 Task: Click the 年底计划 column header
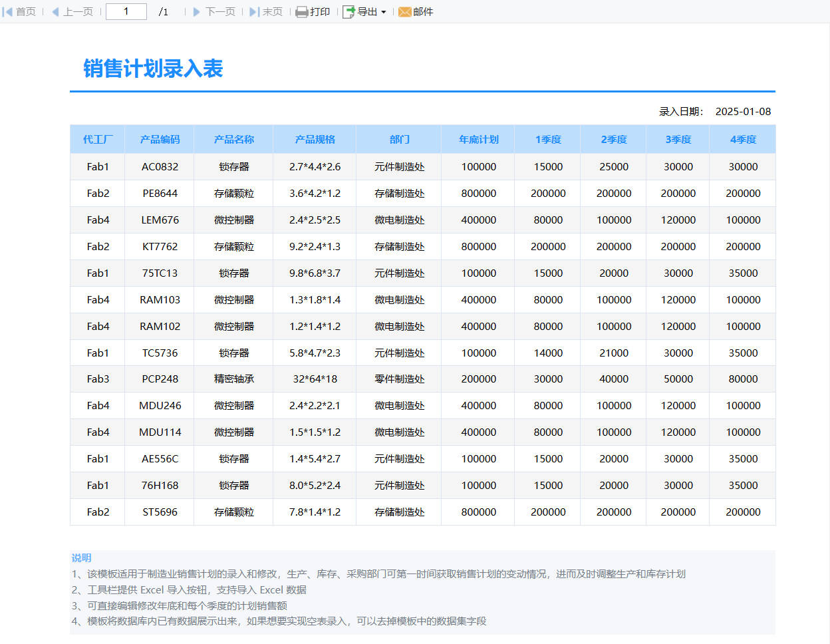point(478,140)
